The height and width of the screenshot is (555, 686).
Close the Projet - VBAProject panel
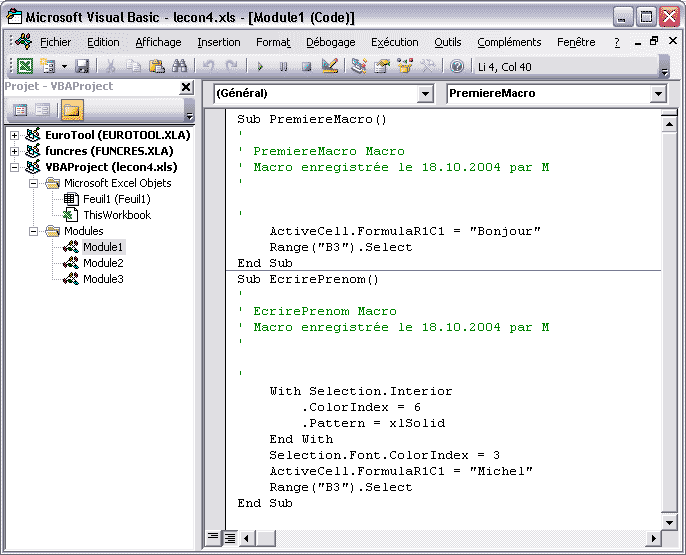(186, 87)
